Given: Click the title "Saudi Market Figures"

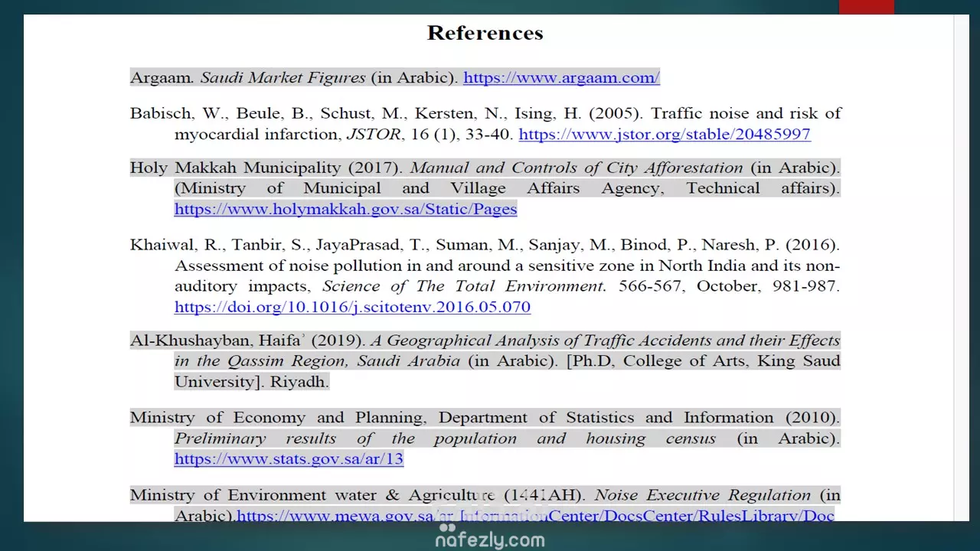Looking at the screenshot, I should 283,77.
